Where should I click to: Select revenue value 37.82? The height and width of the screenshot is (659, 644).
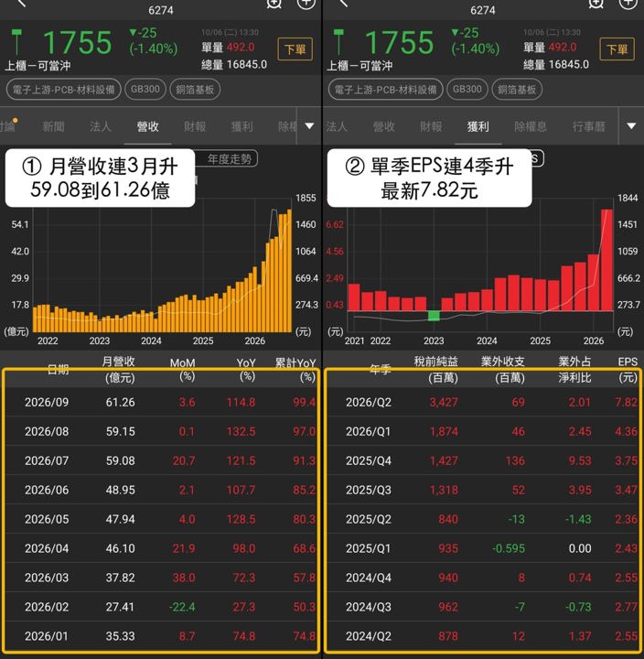121,578
